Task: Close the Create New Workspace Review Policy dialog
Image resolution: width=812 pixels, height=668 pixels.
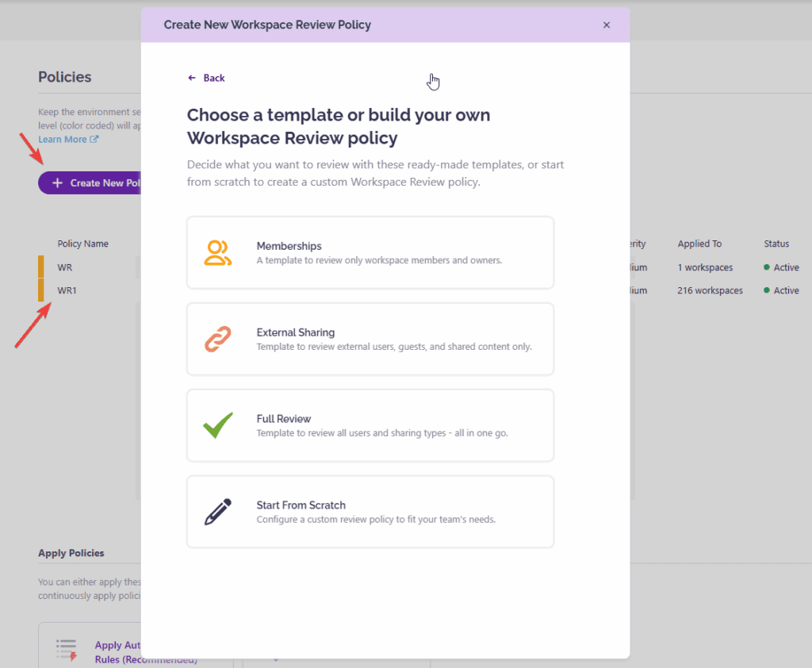Action: point(607,25)
